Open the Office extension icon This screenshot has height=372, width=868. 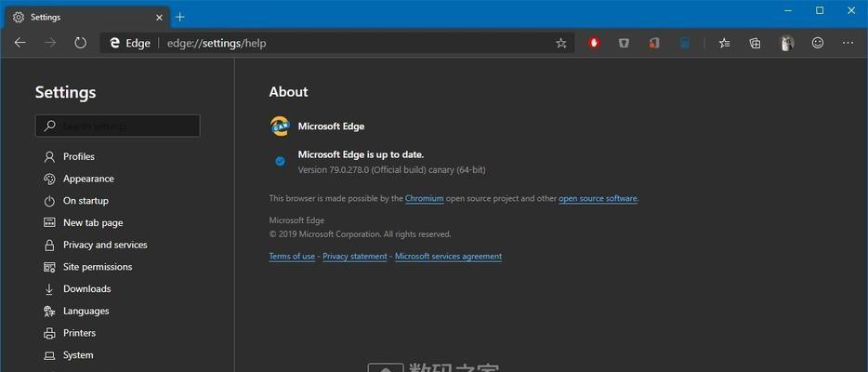tap(653, 43)
